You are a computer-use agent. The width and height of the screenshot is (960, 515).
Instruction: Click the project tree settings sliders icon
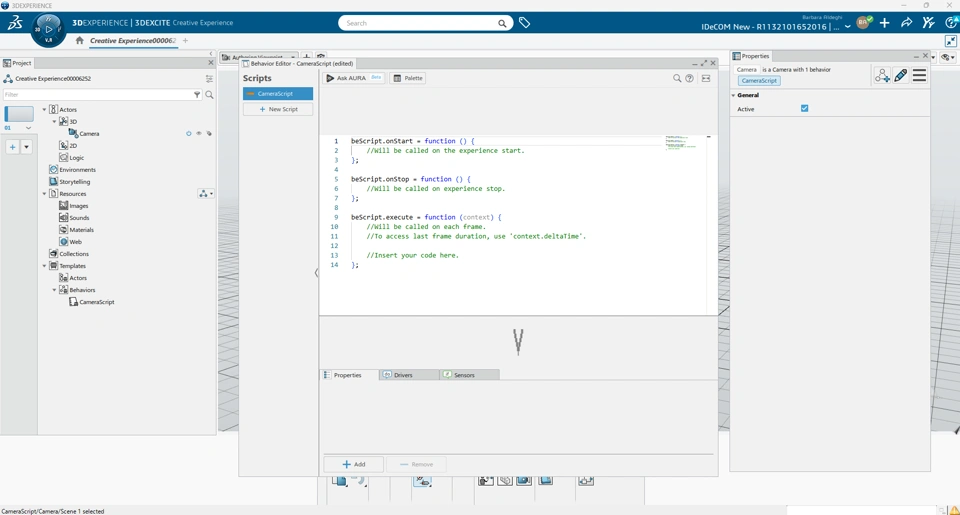click(x=209, y=78)
